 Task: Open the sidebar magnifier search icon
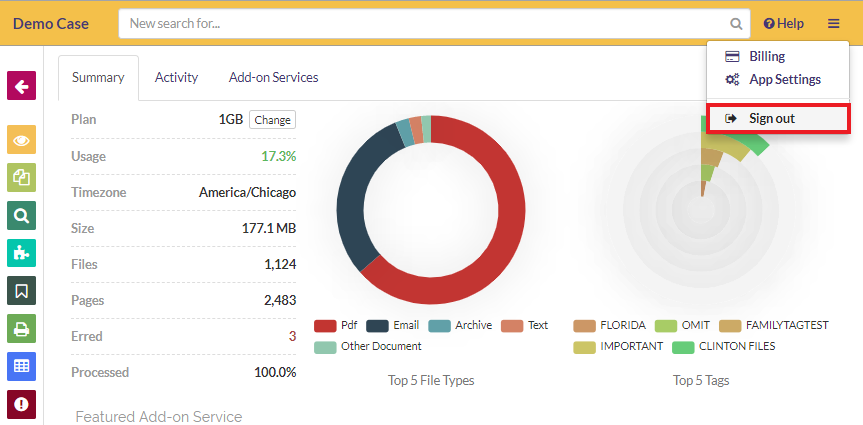click(x=21, y=215)
